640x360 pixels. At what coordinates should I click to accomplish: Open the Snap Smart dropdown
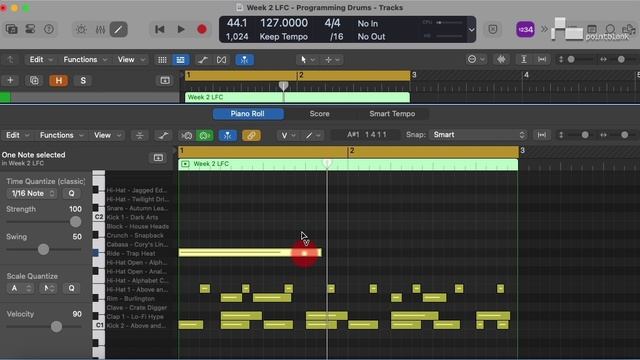coord(478,135)
